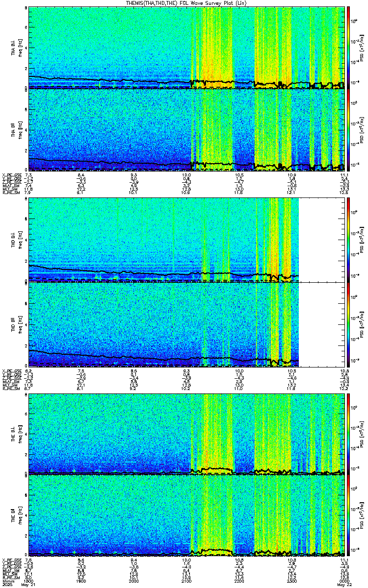368x588 pixels.
Task: Select the THA B-parallel spectrogram panel
Action: pos(186,130)
